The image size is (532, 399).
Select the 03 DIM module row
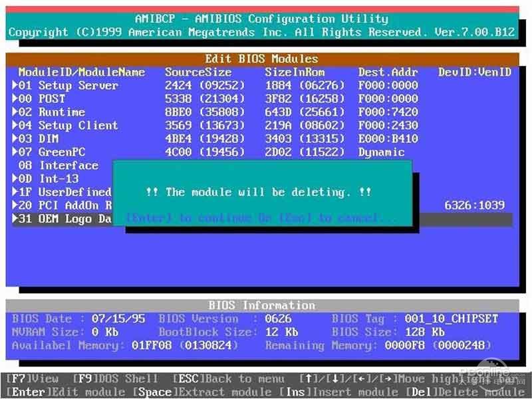pyautogui.click(x=262, y=139)
